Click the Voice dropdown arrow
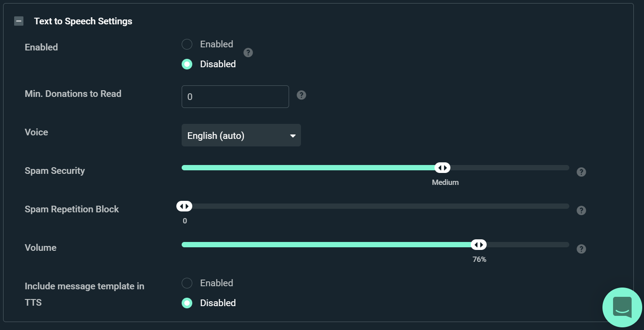 [x=293, y=135]
